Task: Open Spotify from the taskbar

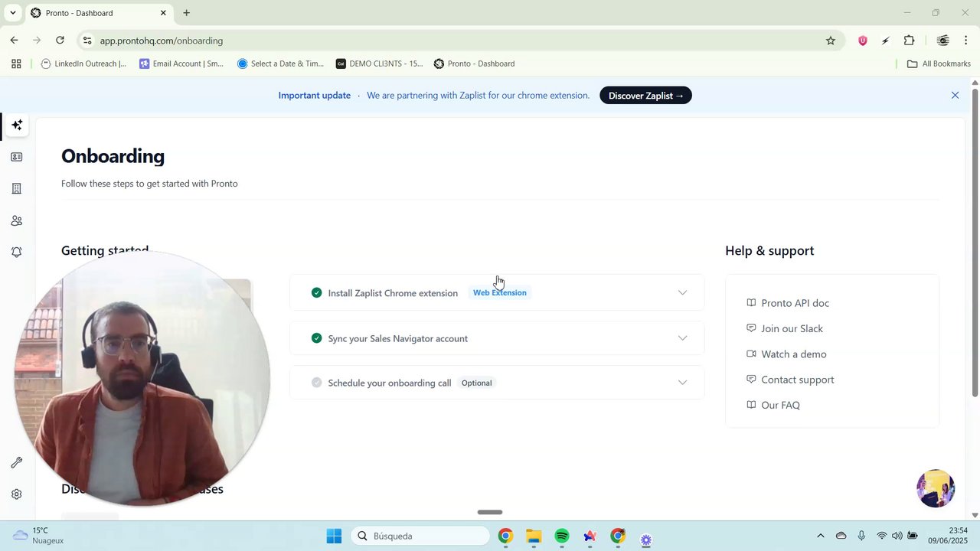Action: pos(562,536)
